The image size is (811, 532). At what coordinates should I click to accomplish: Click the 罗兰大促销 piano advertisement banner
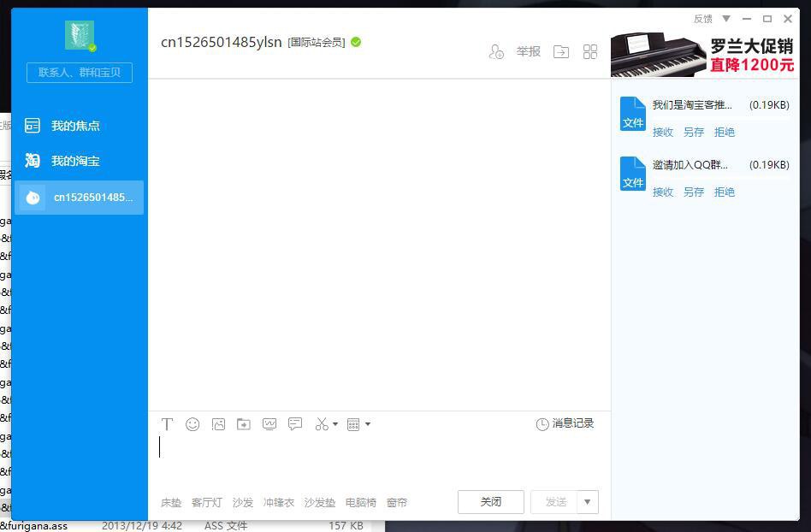[702, 54]
